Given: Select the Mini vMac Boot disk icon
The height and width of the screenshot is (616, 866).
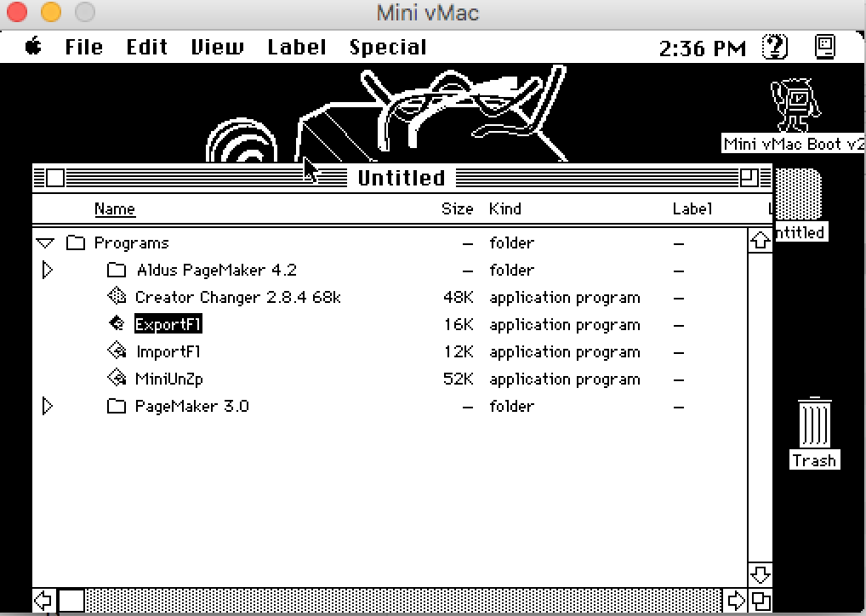Looking at the screenshot, I should [x=796, y=105].
